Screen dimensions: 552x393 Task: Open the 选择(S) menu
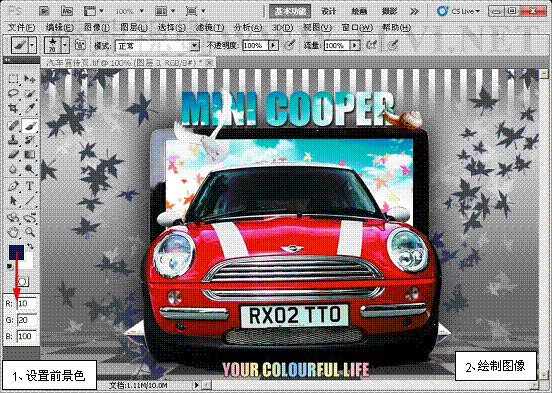pyautogui.click(x=171, y=27)
